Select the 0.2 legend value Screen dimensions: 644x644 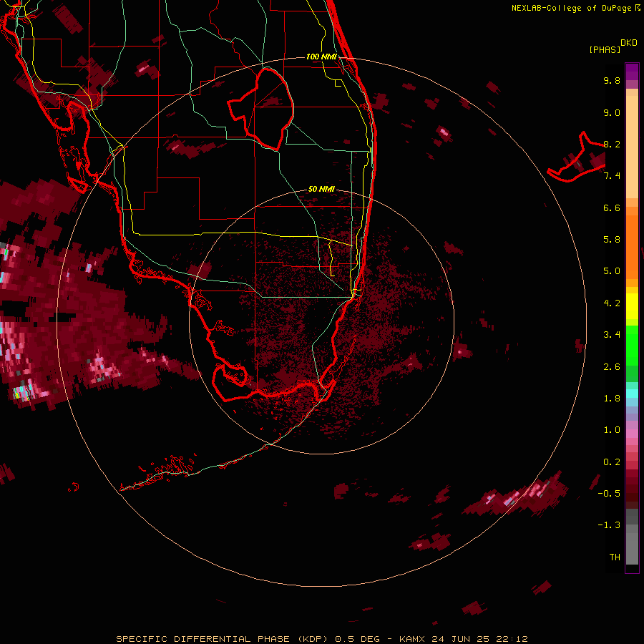[612, 462]
